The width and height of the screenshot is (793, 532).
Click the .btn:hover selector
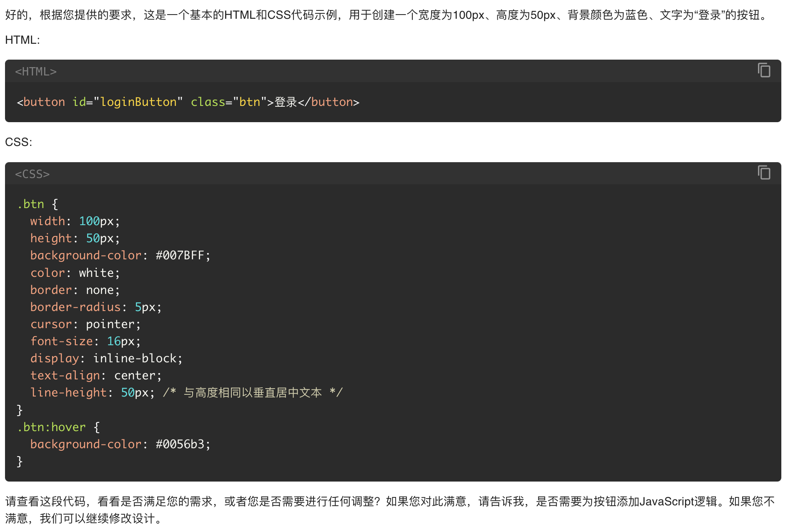click(x=51, y=427)
